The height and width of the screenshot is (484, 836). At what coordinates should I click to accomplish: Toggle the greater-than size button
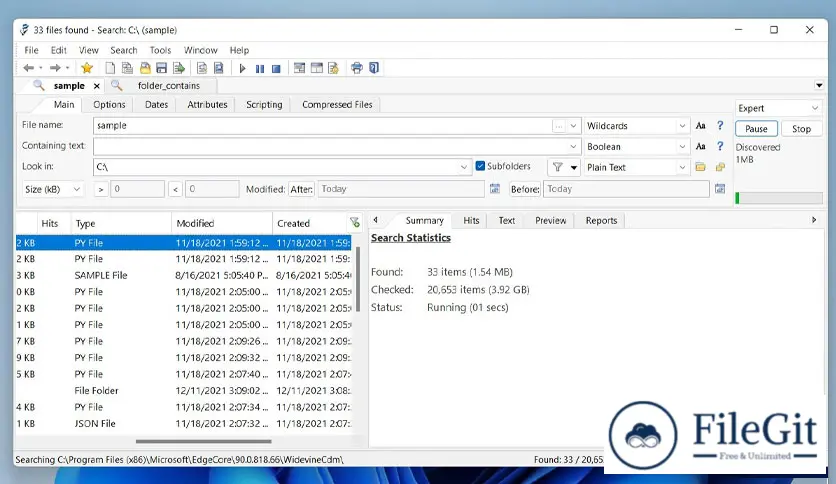(x=101, y=189)
